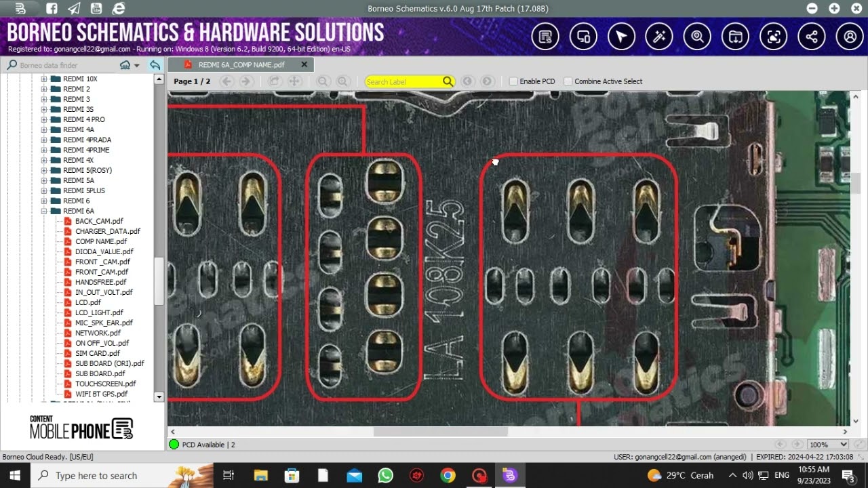Open the Windows Start menu
The width and height of the screenshot is (868, 488).
pos(15,475)
